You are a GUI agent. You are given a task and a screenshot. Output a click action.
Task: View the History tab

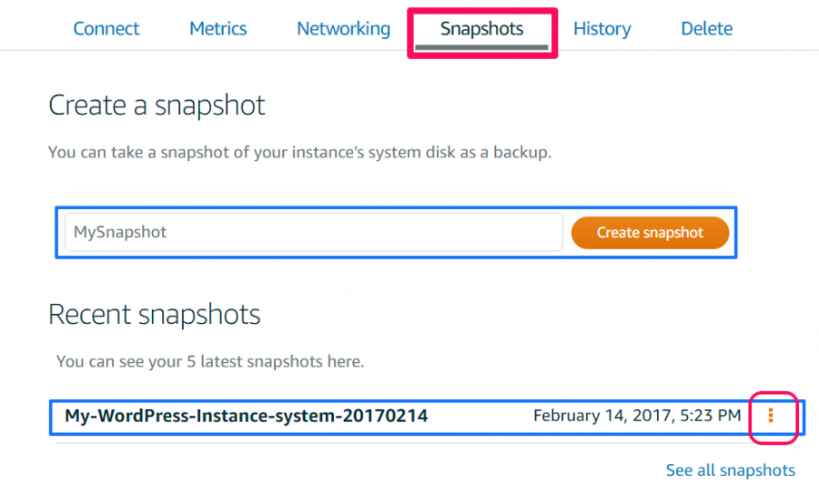pyautogui.click(x=602, y=29)
